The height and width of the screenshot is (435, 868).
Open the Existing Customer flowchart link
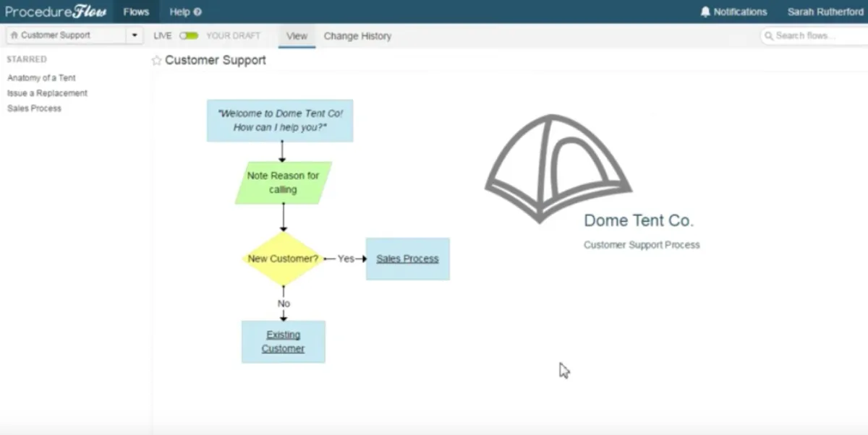pyautogui.click(x=283, y=342)
